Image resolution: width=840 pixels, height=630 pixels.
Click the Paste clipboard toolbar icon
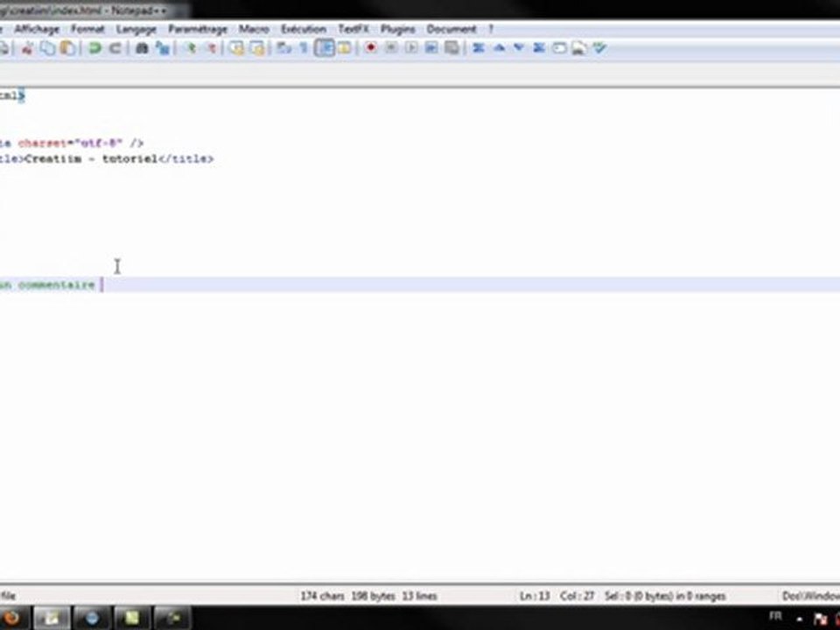[x=68, y=49]
